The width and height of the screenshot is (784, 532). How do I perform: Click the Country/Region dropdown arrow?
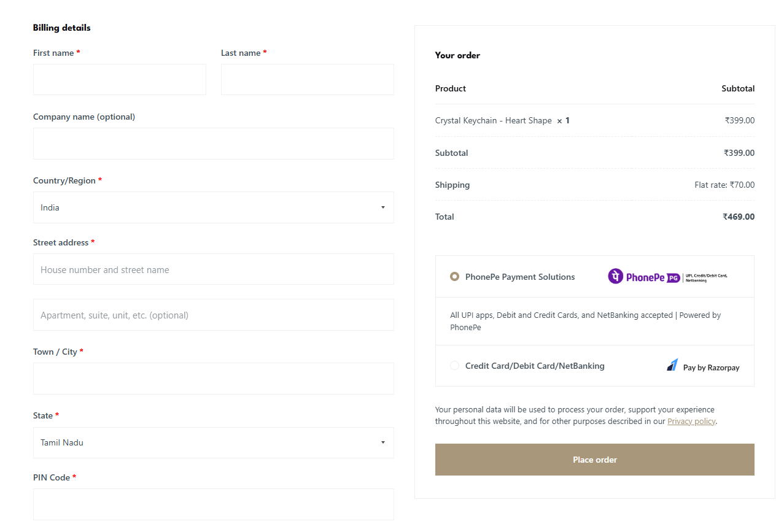point(383,207)
